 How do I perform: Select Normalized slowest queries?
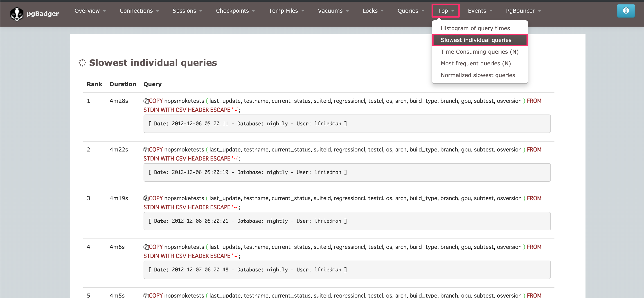[477, 75]
